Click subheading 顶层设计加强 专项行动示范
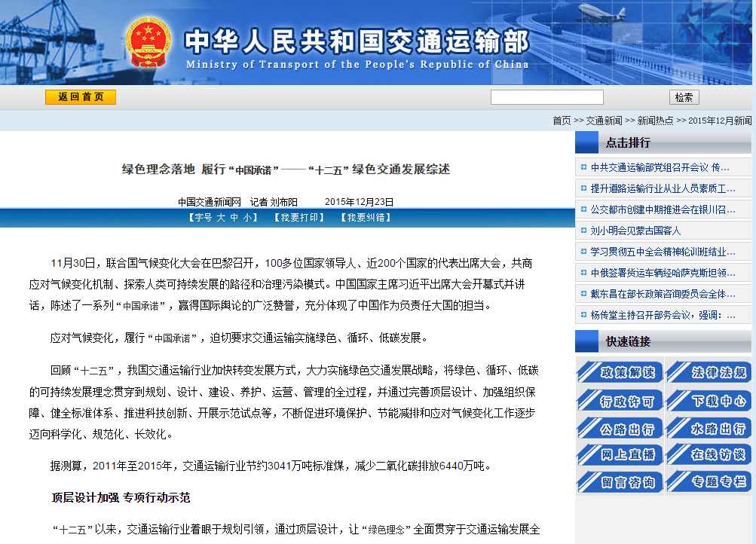 [121, 498]
